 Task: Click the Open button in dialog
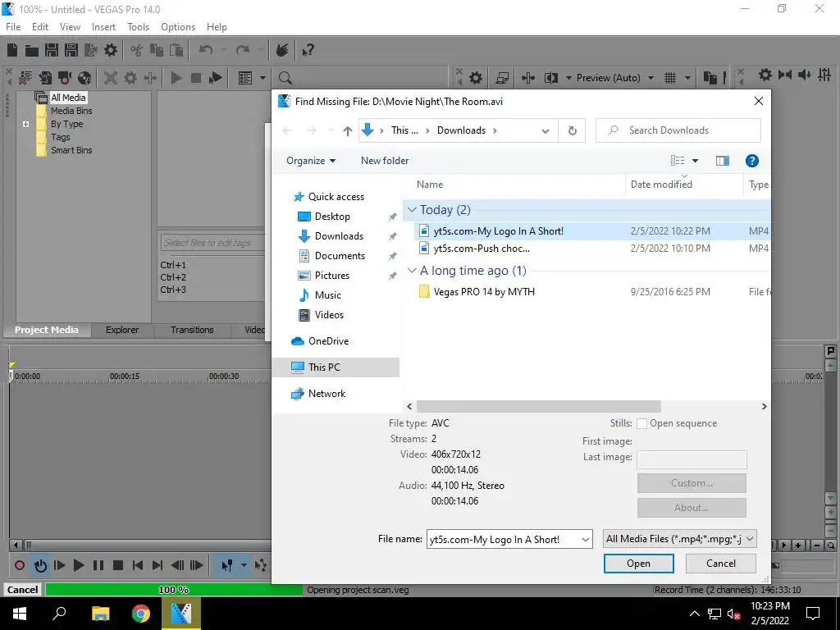click(x=638, y=564)
